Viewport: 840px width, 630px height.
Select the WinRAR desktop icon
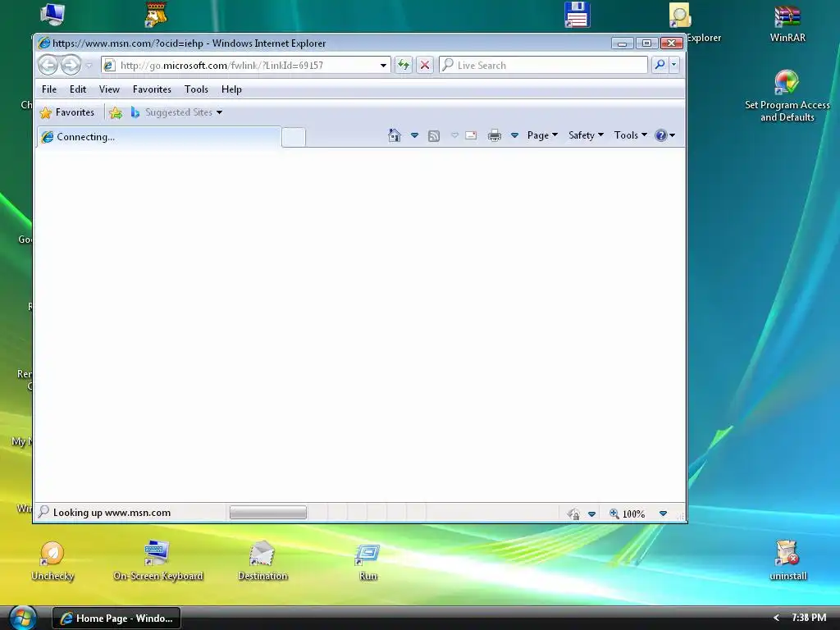tap(787, 24)
